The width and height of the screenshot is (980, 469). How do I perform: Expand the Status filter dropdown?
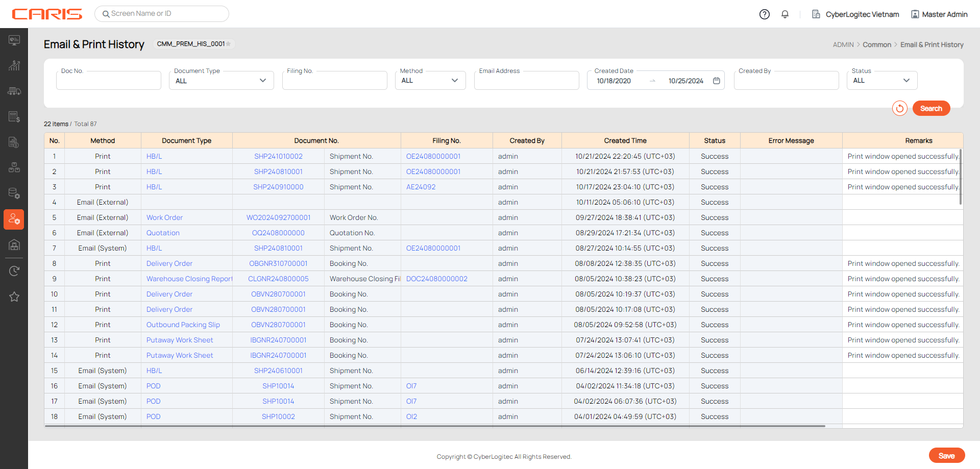click(881, 81)
